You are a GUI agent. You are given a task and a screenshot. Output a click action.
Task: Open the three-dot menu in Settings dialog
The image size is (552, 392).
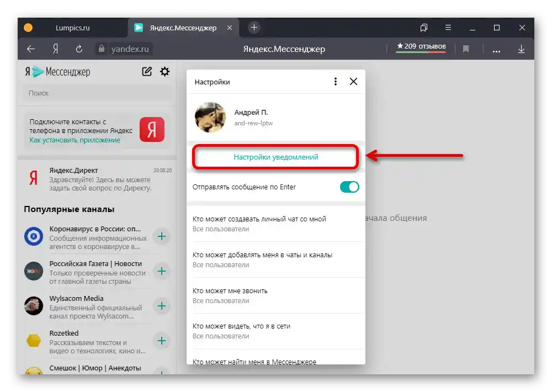point(335,81)
